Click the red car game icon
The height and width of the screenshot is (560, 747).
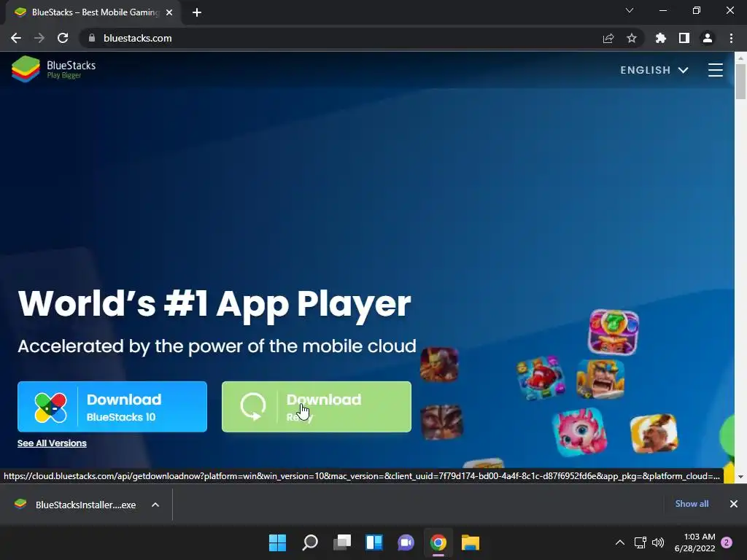coord(541,378)
